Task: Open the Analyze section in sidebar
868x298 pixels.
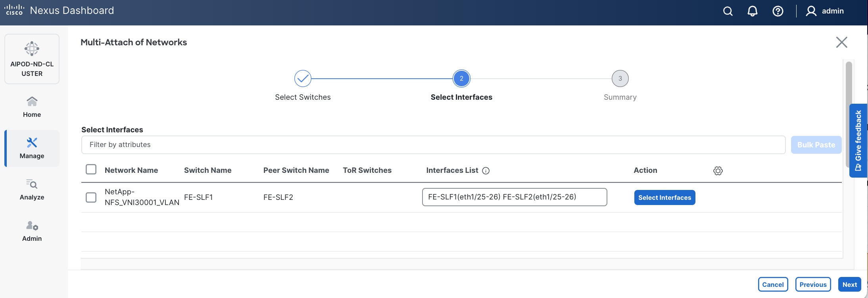Action: pos(32,190)
